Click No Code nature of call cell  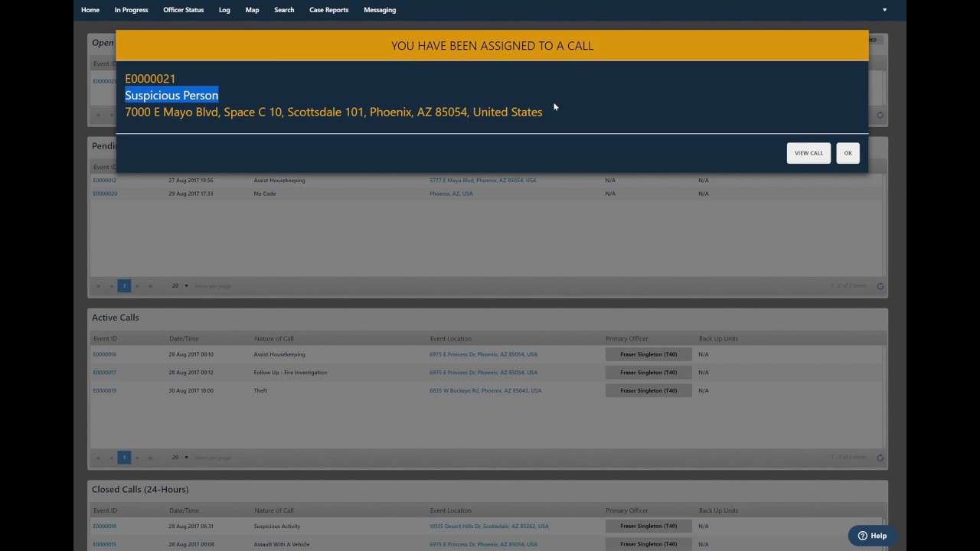tap(265, 194)
